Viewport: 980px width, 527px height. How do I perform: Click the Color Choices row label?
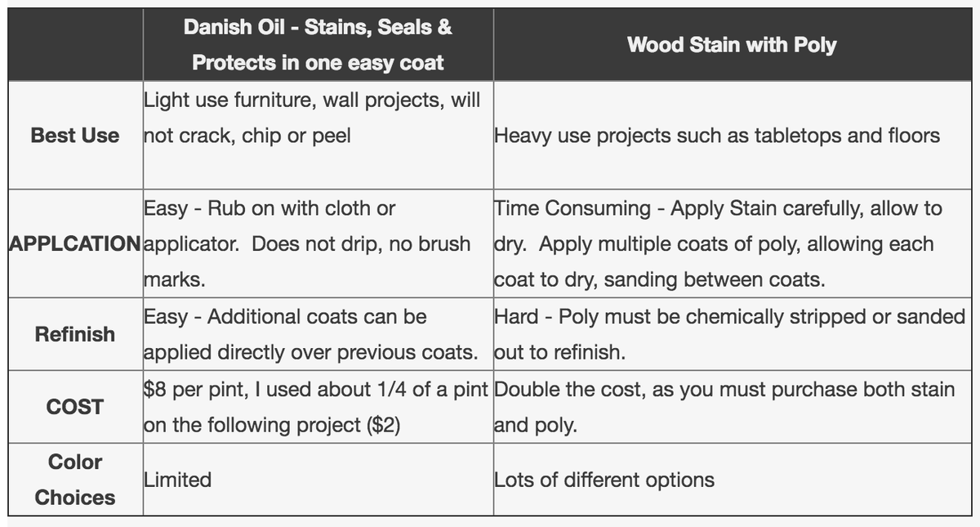coord(75,480)
